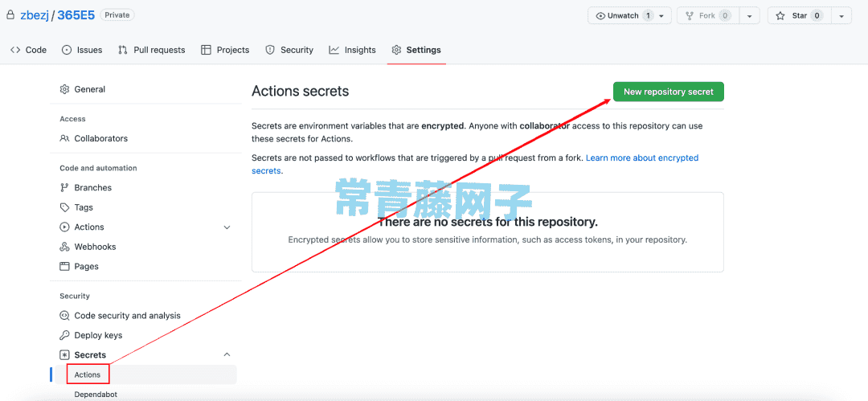The width and height of the screenshot is (868, 401).
Task: Click the Unwatch count badge
Action: 648,15
